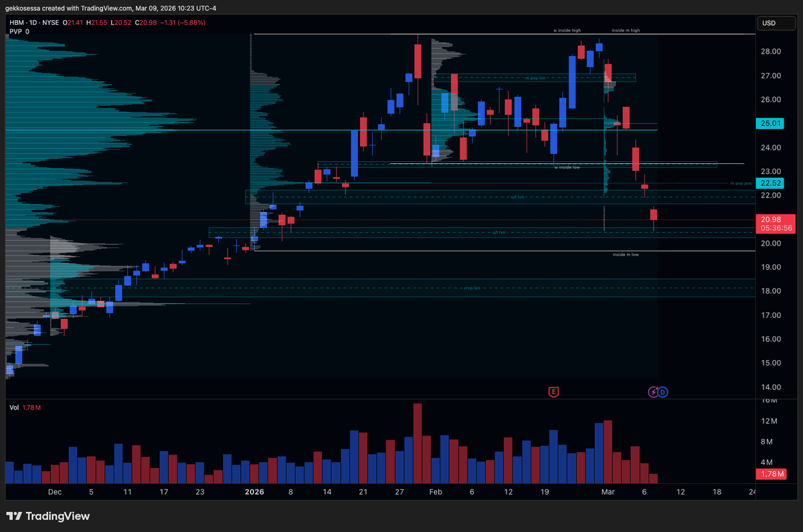Screen dimensions: 803x532
Task: Select the 'm pvp poc' line label
Action: click(x=741, y=183)
